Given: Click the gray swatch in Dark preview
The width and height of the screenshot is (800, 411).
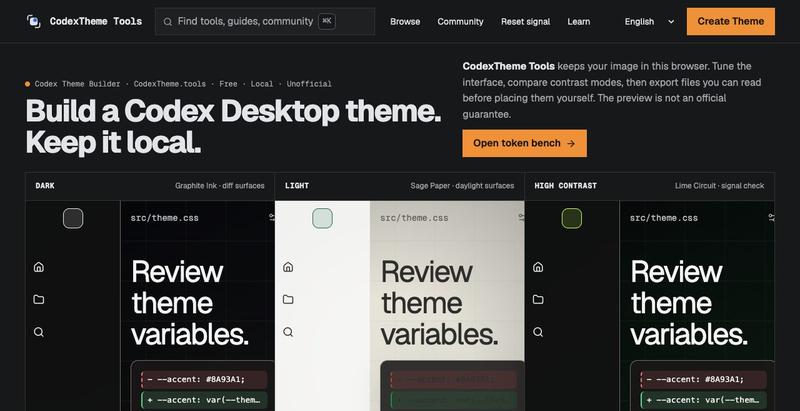Looking at the screenshot, I should point(73,218).
